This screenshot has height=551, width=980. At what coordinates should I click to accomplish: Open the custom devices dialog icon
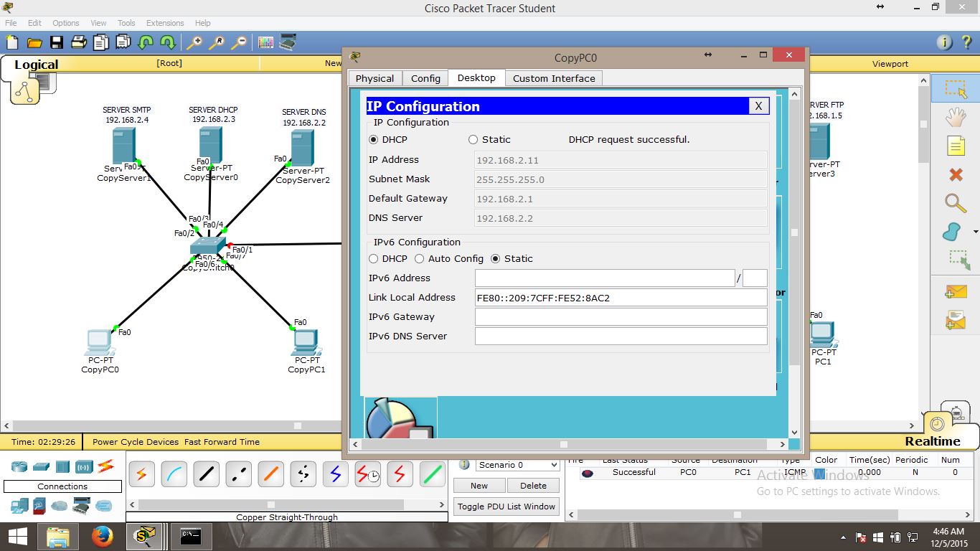click(288, 42)
